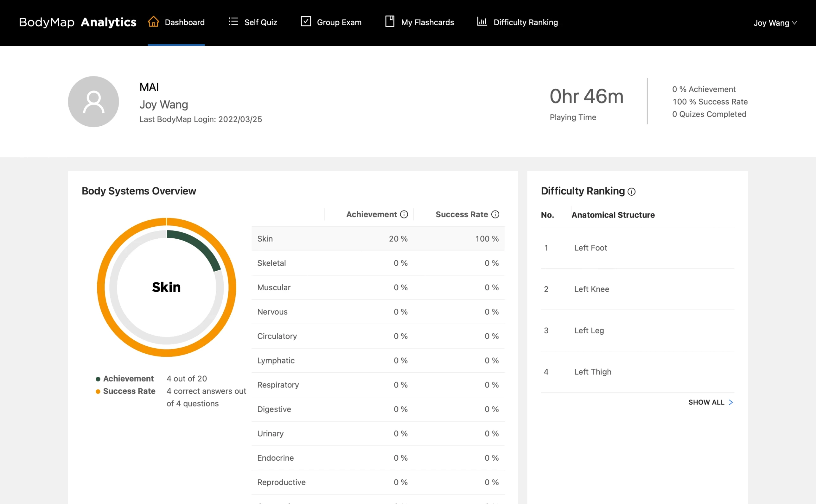Image resolution: width=816 pixels, height=504 pixels.
Task: Click Left Knee in the ranking list
Action: point(591,289)
